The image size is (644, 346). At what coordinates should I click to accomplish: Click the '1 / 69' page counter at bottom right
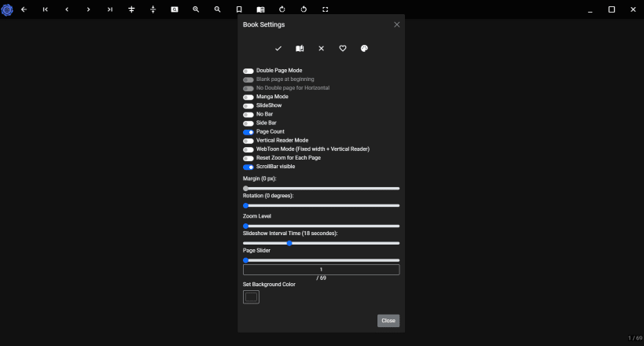coord(635,338)
